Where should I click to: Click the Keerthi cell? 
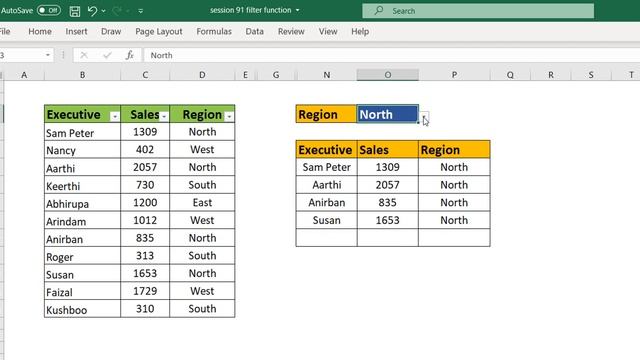(x=82, y=185)
